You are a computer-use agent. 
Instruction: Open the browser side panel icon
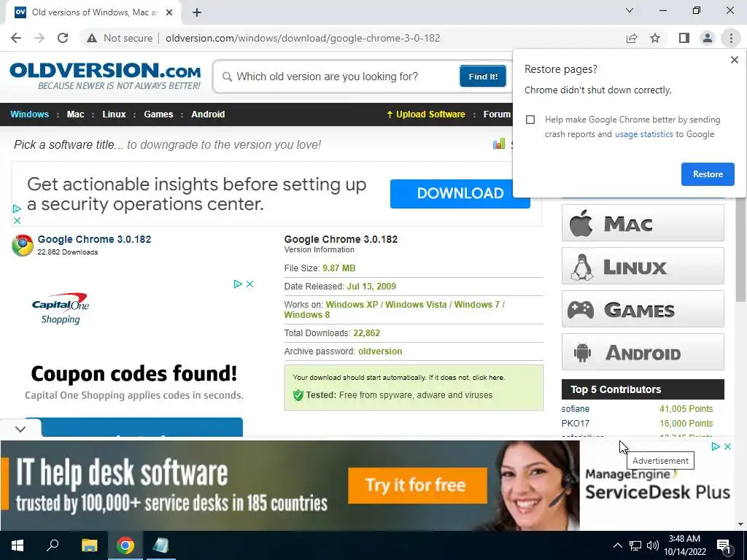coord(684,38)
